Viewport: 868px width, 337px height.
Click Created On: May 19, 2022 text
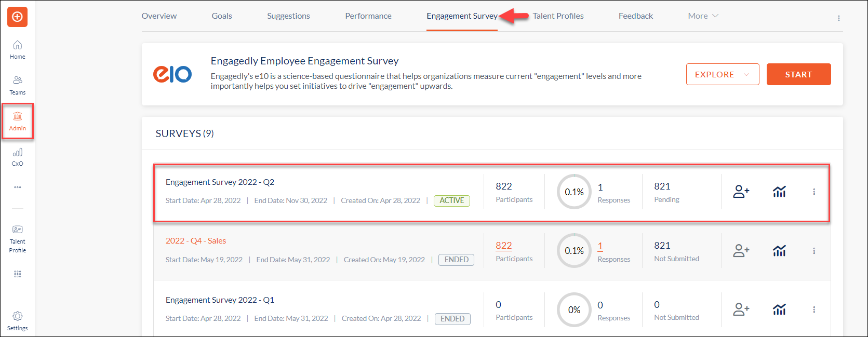click(384, 260)
